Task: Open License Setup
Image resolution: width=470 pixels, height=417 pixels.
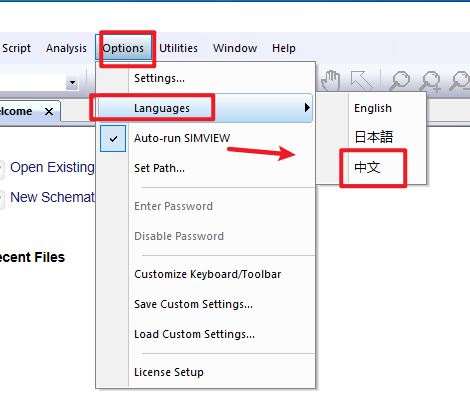Action: click(x=205, y=372)
